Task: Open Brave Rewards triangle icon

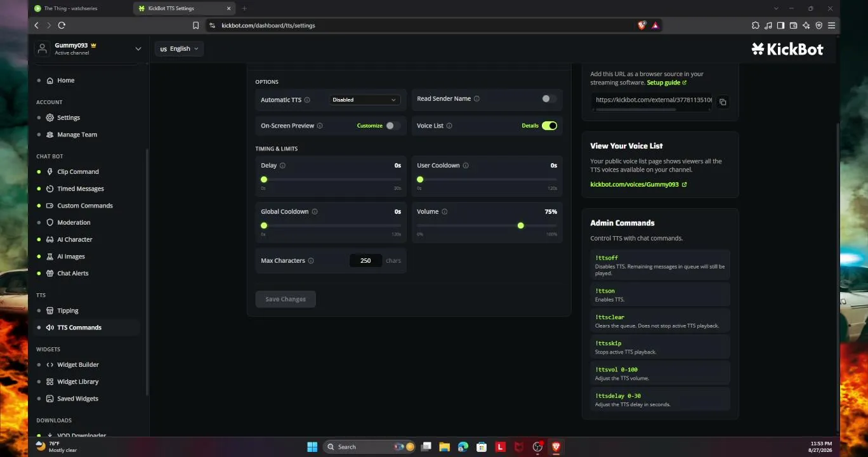Action: point(655,25)
